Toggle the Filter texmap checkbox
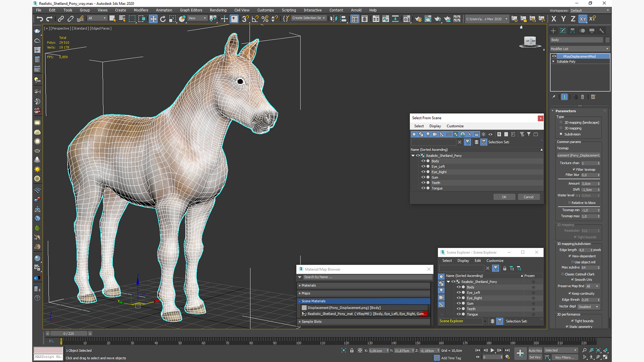This screenshot has width=644, height=362. [574, 169]
